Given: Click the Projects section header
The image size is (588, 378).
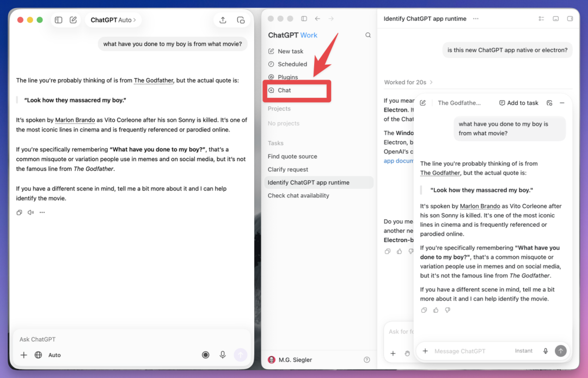Looking at the screenshot, I should pyautogui.click(x=279, y=109).
